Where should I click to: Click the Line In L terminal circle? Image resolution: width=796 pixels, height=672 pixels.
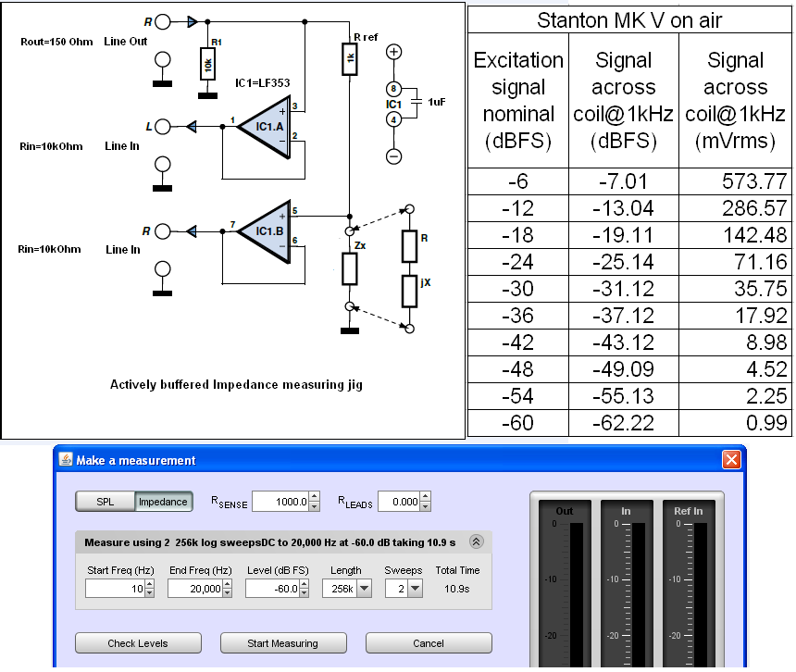(163, 127)
